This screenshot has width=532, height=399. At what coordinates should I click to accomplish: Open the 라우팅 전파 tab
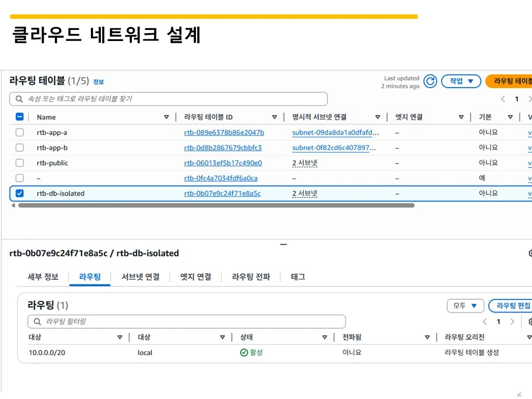tap(251, 277)
